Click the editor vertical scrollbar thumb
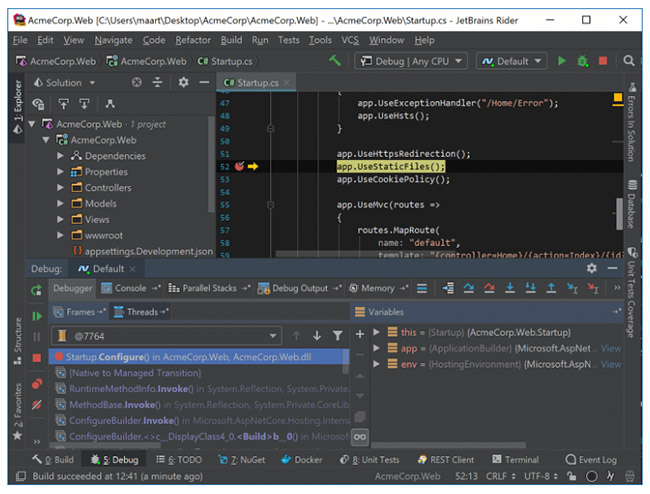This screenshot has height=494, width=650. point(619,213)
